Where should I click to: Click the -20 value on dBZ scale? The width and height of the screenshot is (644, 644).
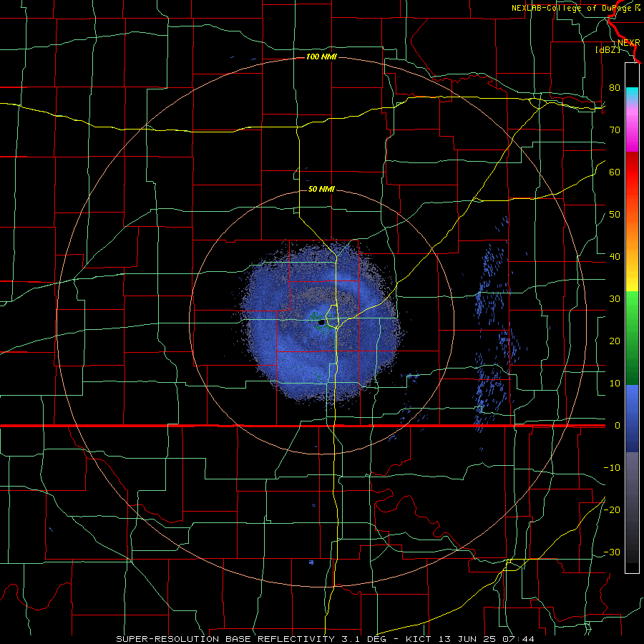click(x=612, y=510)
